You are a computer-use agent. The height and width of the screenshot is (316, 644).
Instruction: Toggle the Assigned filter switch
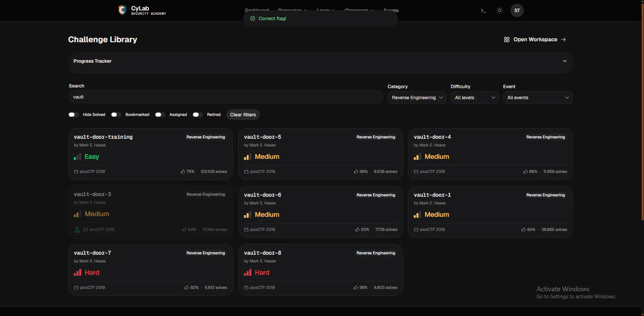click(160, 115)
